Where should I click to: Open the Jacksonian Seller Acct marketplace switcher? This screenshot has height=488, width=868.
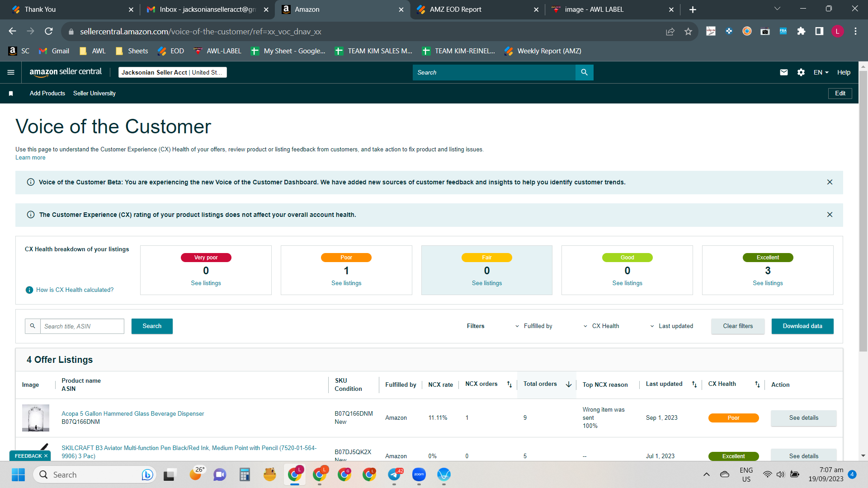173,72
